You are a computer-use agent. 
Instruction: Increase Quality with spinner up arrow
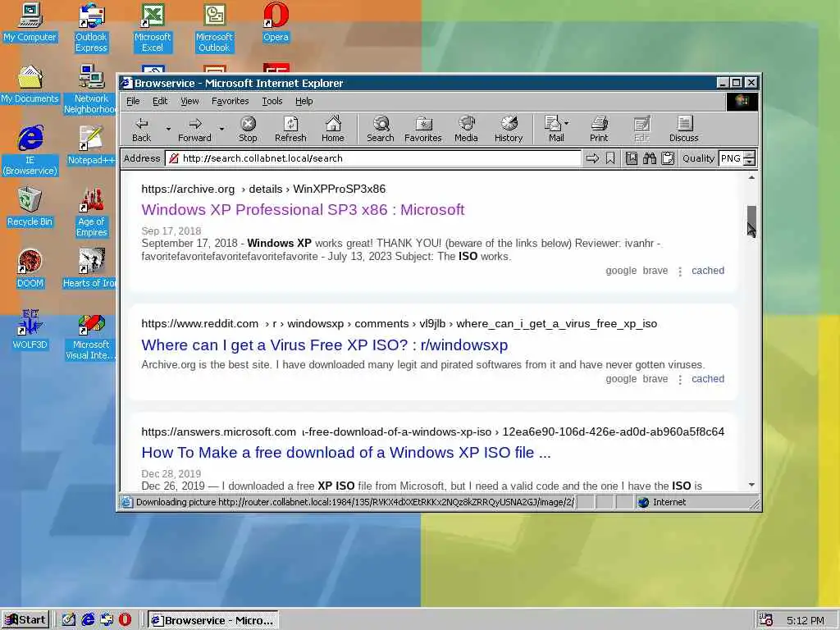(x=750, y=154)
